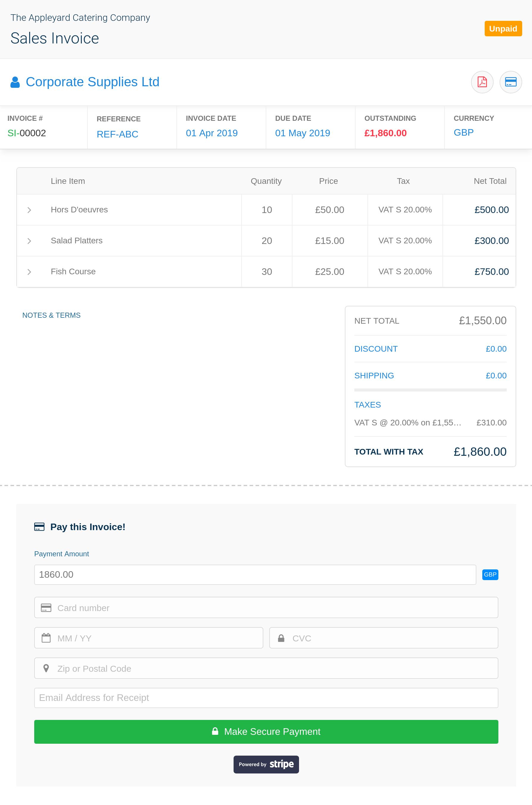This screenshot has height=805, width=532.
Task: Click the card icon inside the Card number field
Action: point(46,607)
